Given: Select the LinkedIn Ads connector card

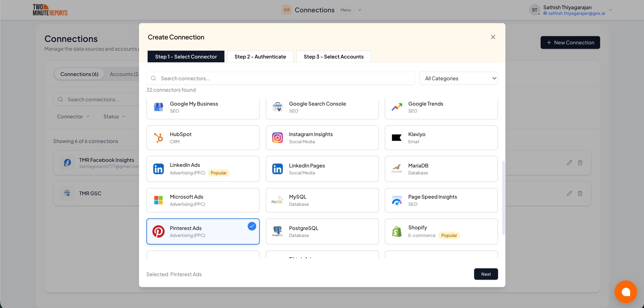Looking at the screenshot, I should point(203,169).
